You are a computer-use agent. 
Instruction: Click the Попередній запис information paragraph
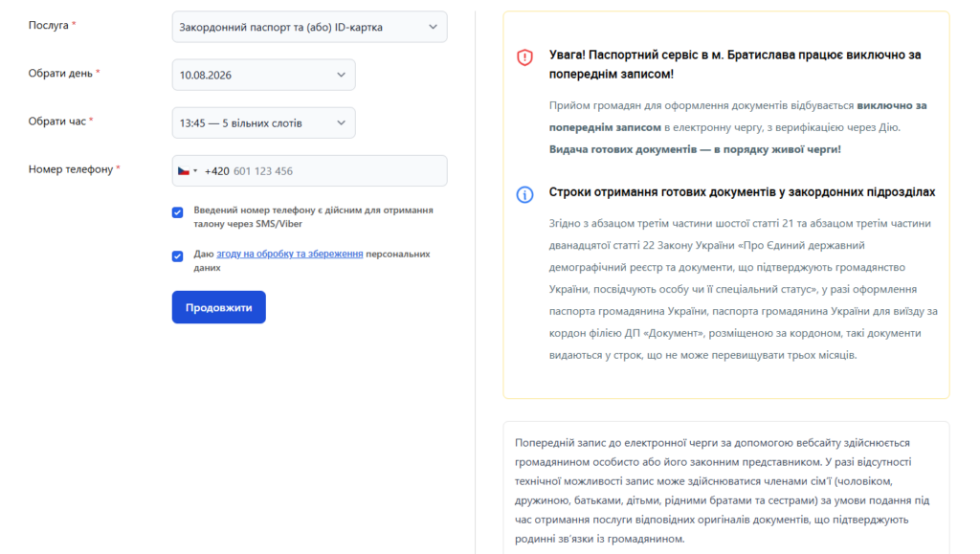pyautogui.click(x=722, y=490)
